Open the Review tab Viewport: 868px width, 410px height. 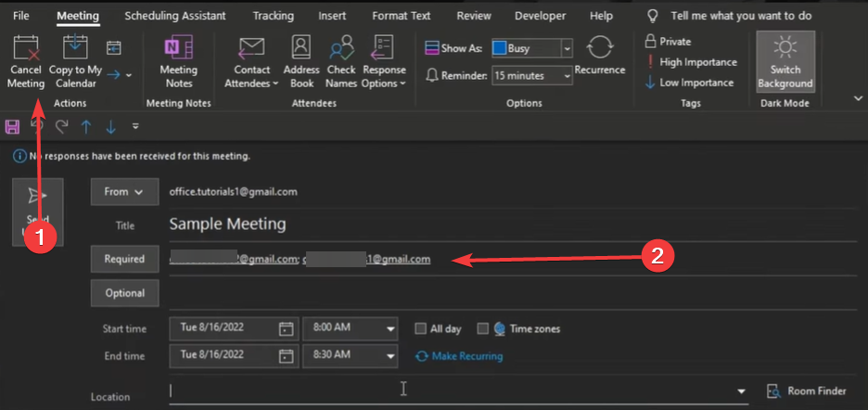tap(474, 16)
